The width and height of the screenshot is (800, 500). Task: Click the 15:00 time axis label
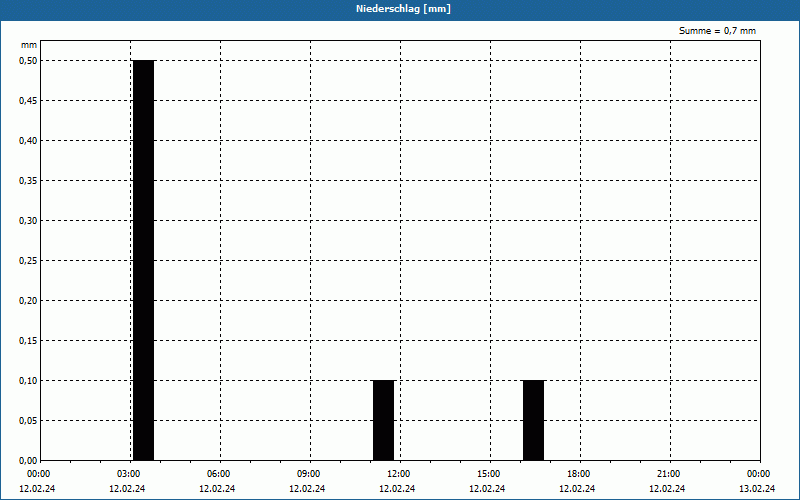pos(490,474)
